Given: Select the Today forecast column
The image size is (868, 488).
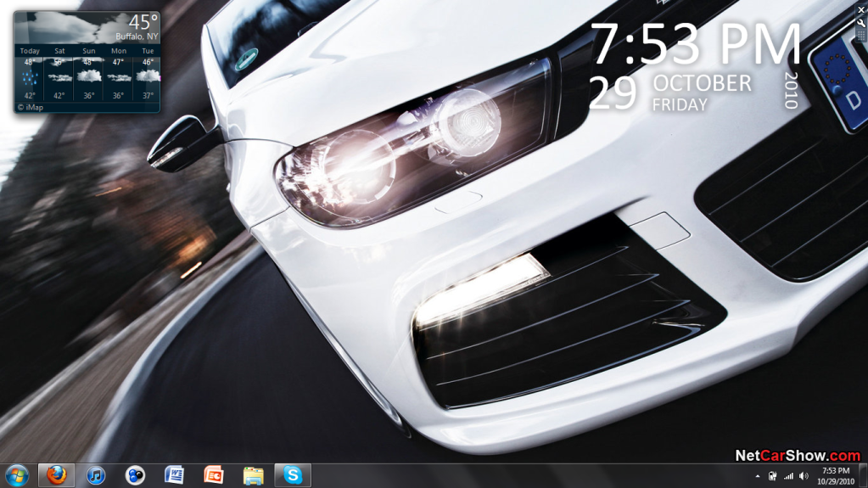Looking at the screenshot, I should tap(30, 72).
